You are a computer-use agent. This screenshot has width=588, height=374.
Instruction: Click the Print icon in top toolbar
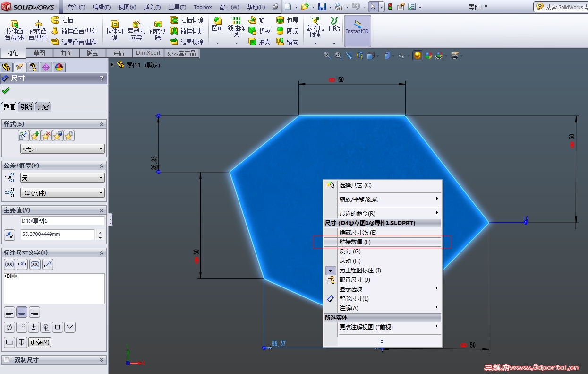coord(338,7)
